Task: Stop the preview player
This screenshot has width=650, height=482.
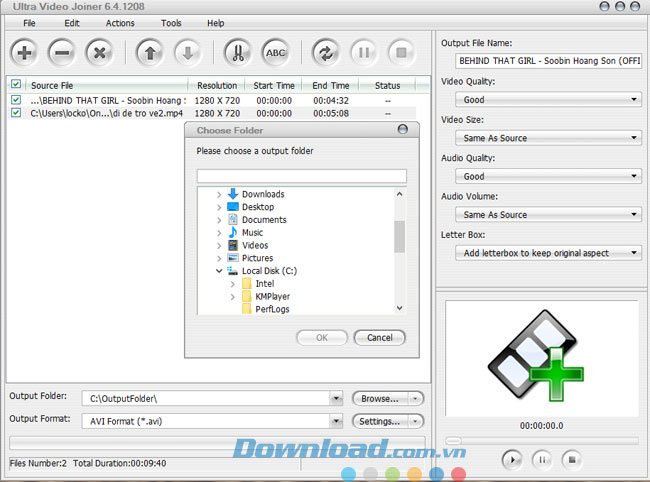Action: click(572, 460)
